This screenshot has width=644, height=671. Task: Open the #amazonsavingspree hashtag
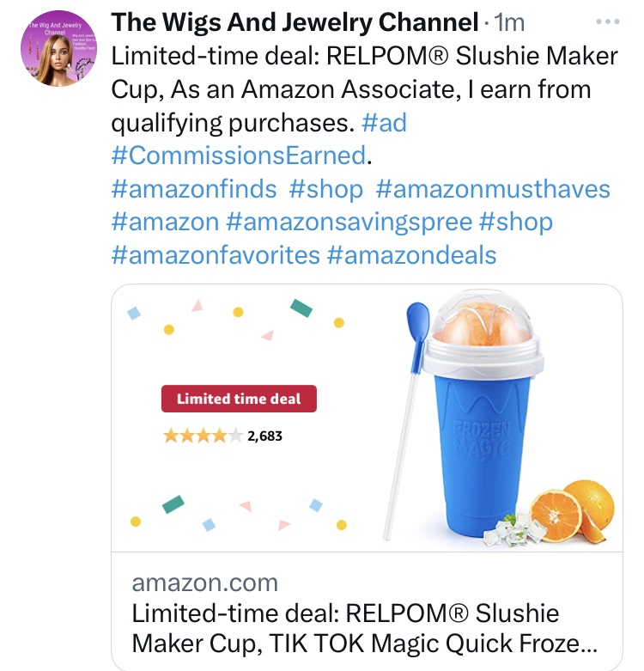[x=349, y=223]
